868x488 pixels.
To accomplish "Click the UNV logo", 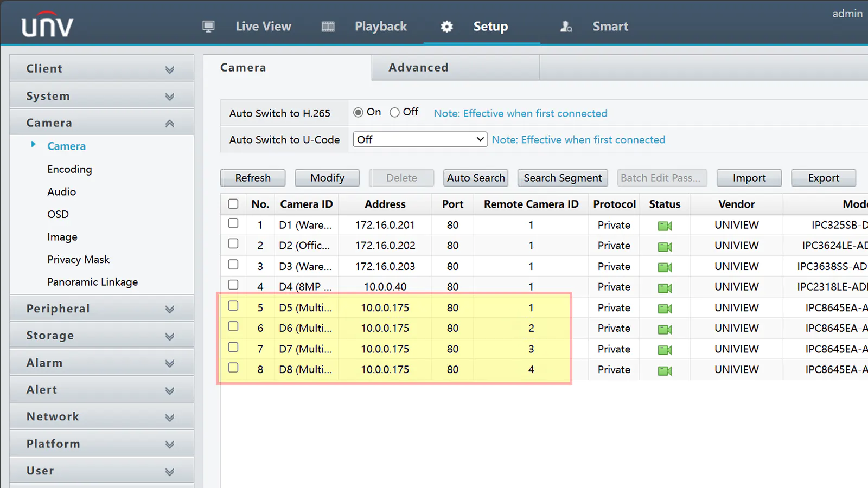I will pyautogui.click(x=47, y=24).
